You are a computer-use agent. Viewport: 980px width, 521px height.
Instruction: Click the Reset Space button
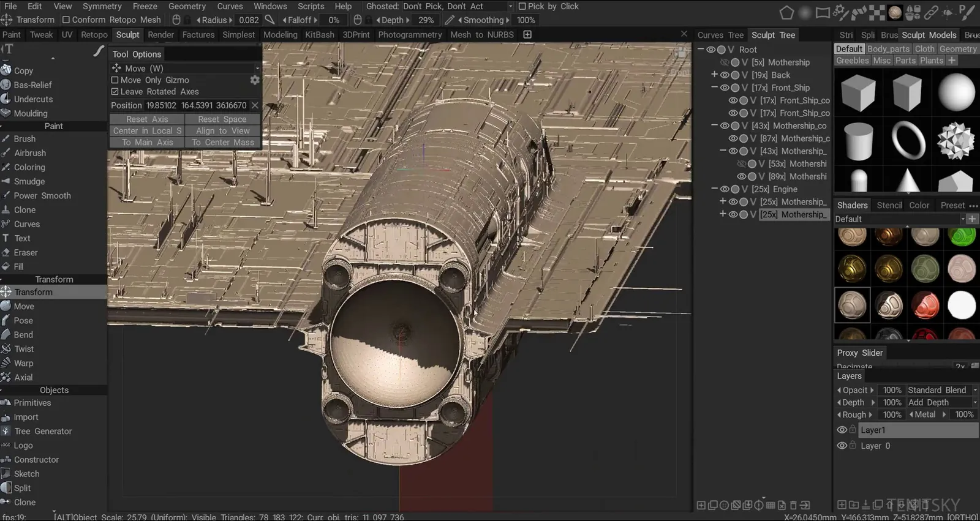222,119
